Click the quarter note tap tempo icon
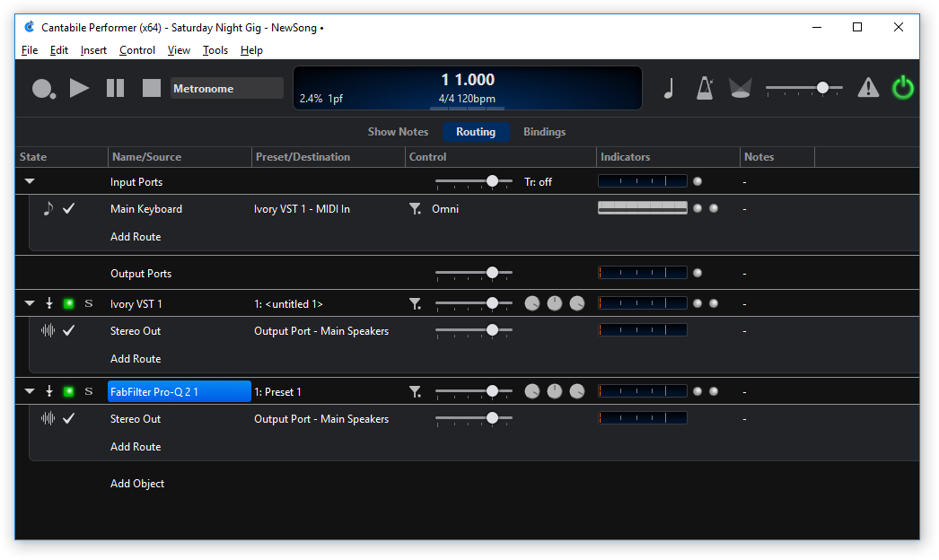Viewport: 939px width, 560px height. (669, 88)
